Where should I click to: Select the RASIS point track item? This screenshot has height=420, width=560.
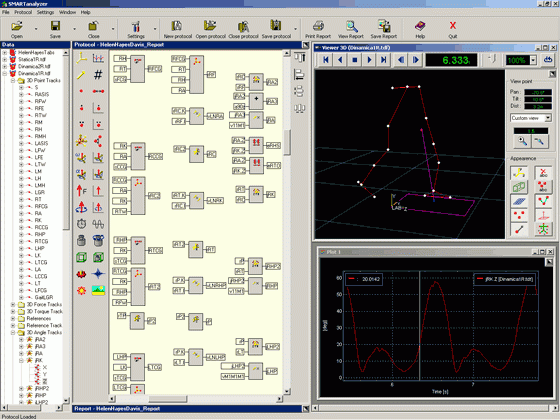click(41, 94)
